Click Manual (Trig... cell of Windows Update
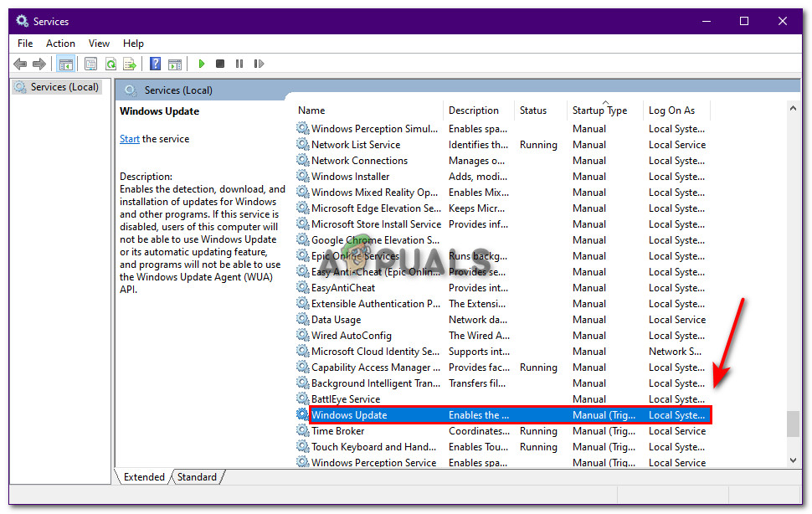 tap(604, 414)
